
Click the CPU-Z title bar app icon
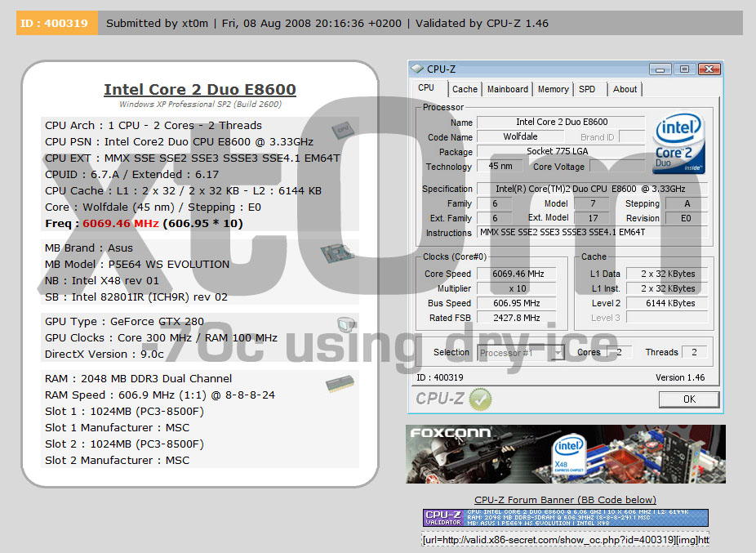[x=417, y=69]
